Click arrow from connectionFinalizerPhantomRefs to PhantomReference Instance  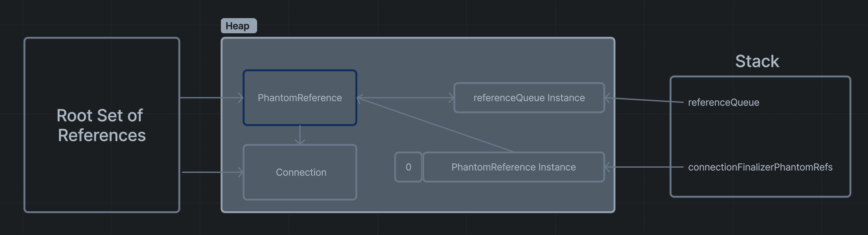(643, 167)
